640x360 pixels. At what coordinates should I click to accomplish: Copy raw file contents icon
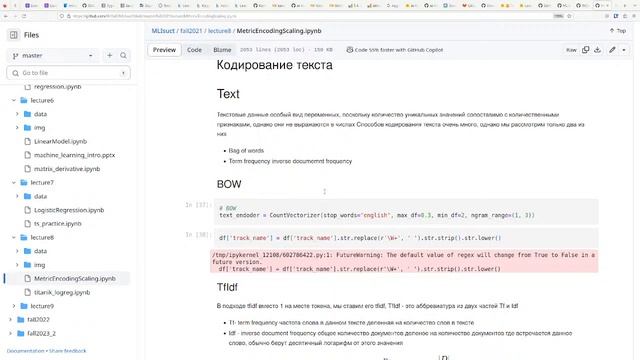[x=585, y=50]
